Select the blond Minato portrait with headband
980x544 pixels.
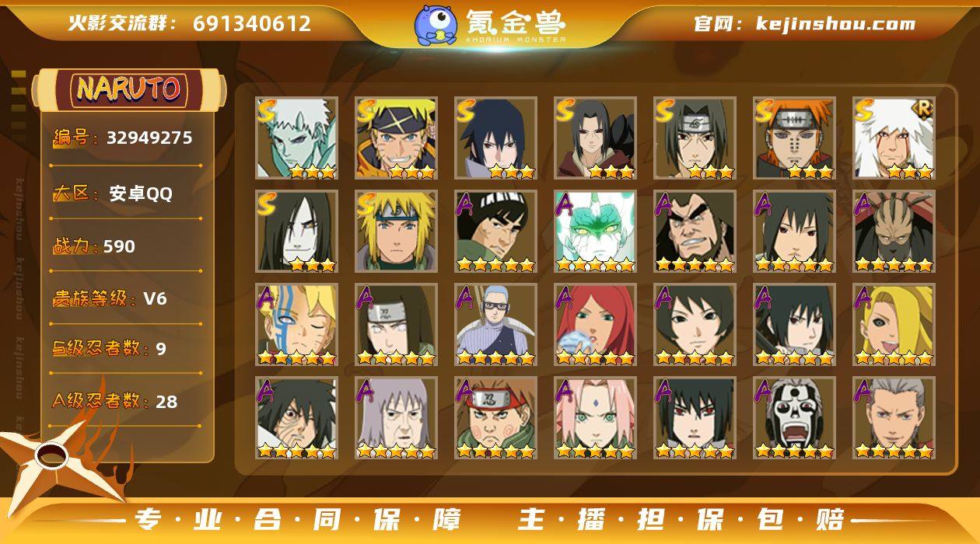point(396,231)
